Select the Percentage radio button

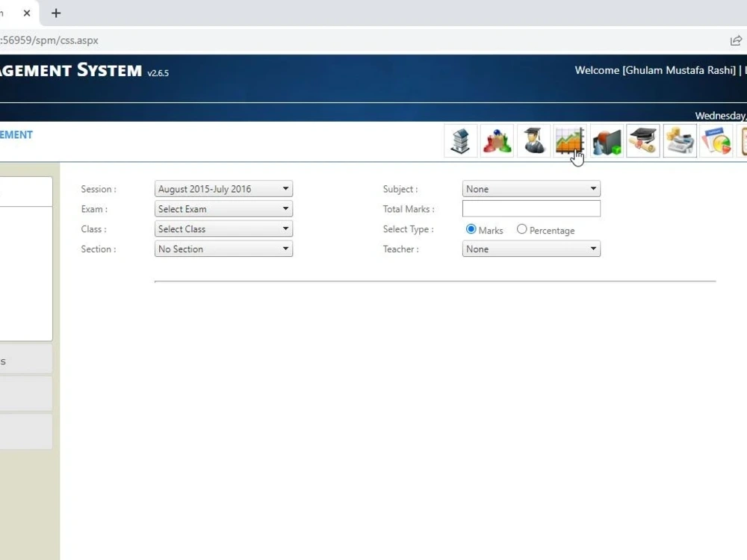[521, 229]
